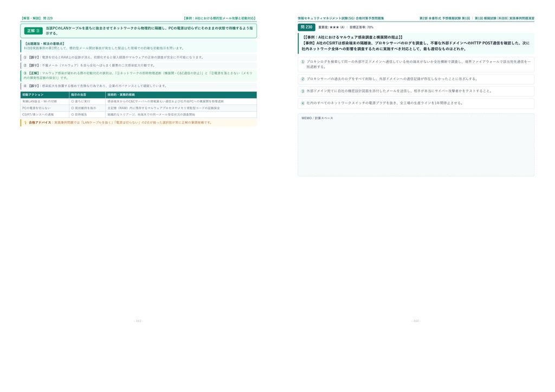
Task: Click the lightbulb icon beside 合格アドバイス
Action: [x=25, y=123]
